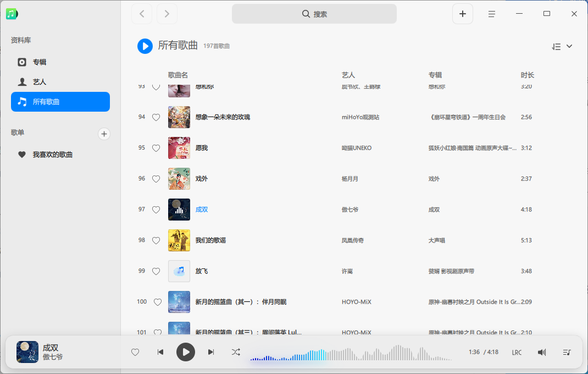Favorite song 99 放飞 with heart icon

point(156,271)
